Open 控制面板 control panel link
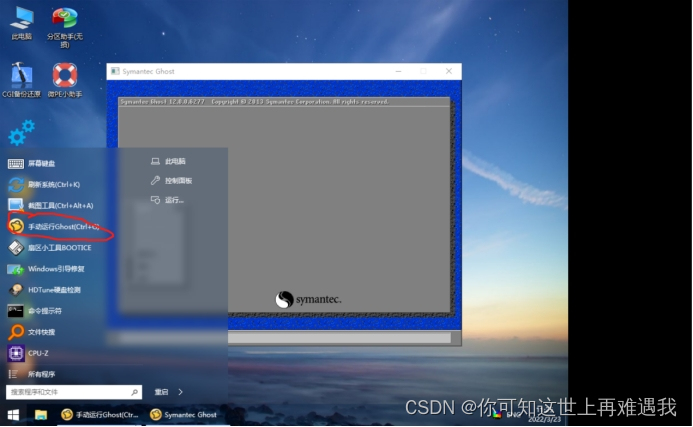693x427 pixels. (x=171, y=180)
